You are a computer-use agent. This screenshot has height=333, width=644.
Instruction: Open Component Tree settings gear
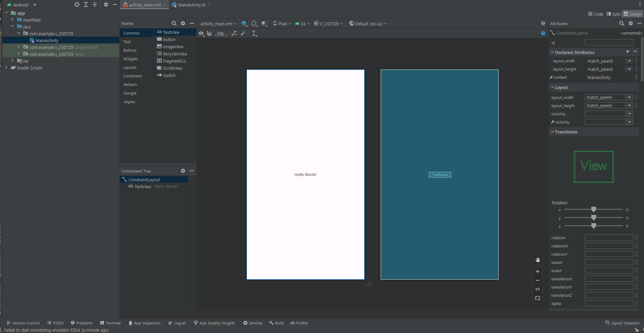[x=183, y=171]
